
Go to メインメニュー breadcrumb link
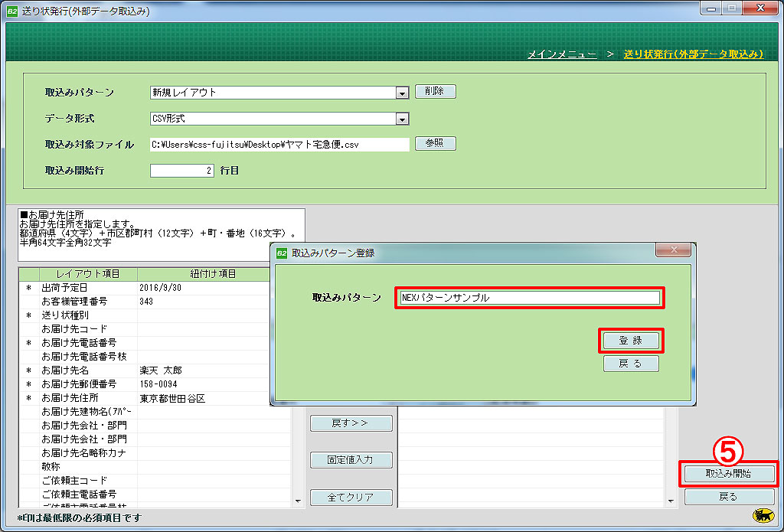[x=561, y=54]
